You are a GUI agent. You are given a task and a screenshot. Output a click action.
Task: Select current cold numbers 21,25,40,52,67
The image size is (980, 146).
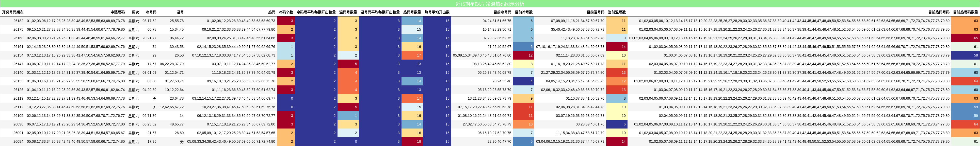tap(500, 47)
